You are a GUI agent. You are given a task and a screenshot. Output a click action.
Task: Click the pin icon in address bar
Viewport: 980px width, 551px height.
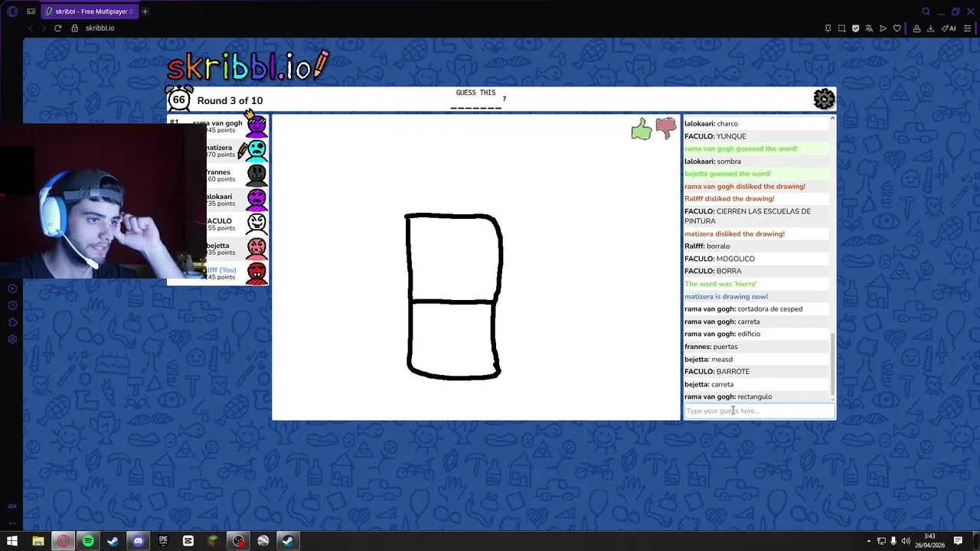828,28
